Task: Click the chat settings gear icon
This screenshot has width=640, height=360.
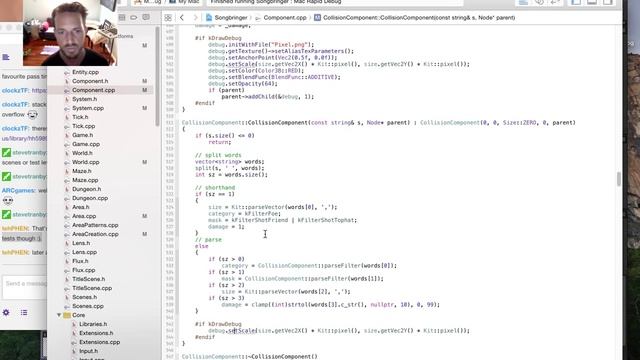Action: tap(6, 313)
